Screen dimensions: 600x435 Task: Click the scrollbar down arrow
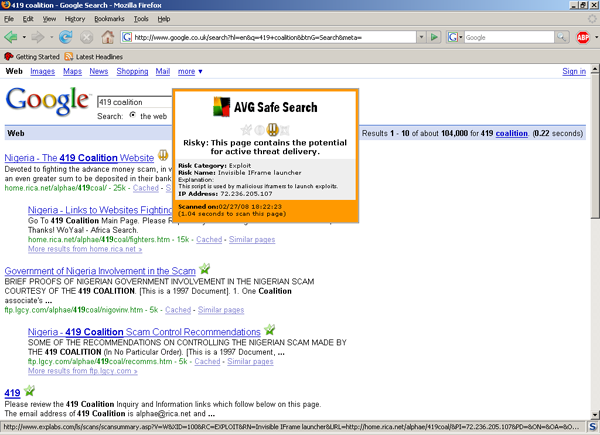coord(595,415)
